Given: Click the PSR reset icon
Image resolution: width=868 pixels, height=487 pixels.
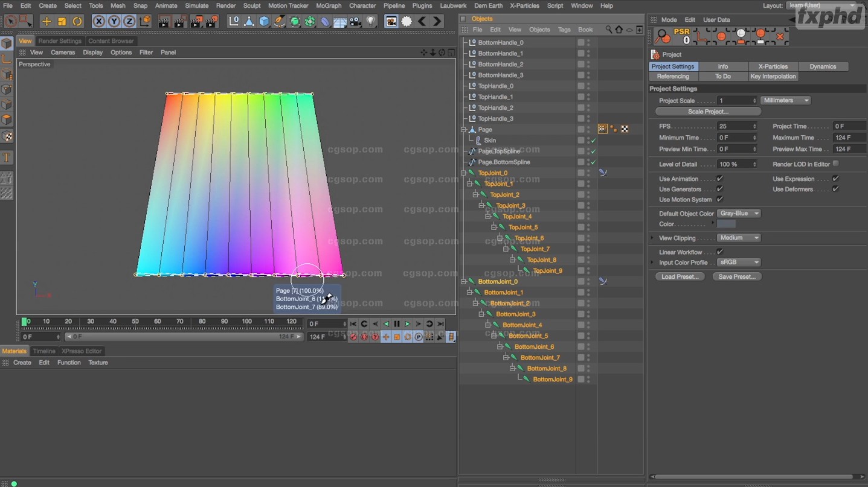Looking at the screenshot, I should [x=681, y=36].
